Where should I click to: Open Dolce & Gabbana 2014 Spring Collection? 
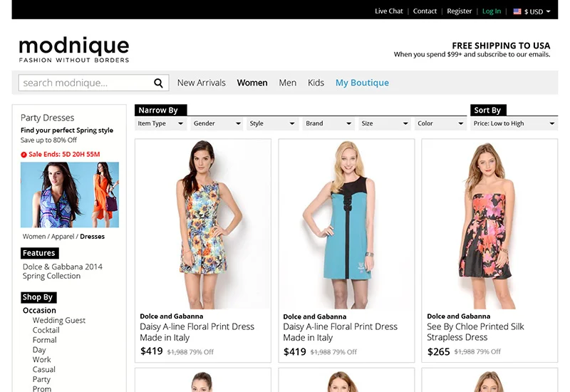coord(63,272)
